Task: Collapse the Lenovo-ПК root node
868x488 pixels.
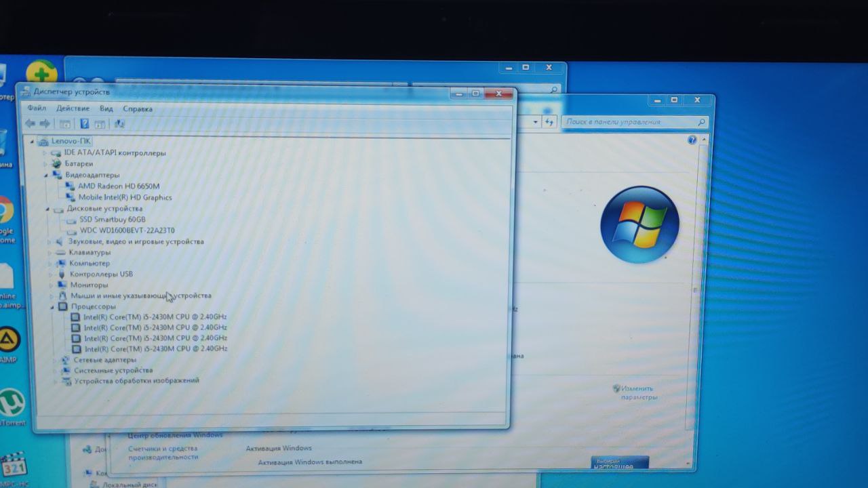Action: tap(33, 141)
